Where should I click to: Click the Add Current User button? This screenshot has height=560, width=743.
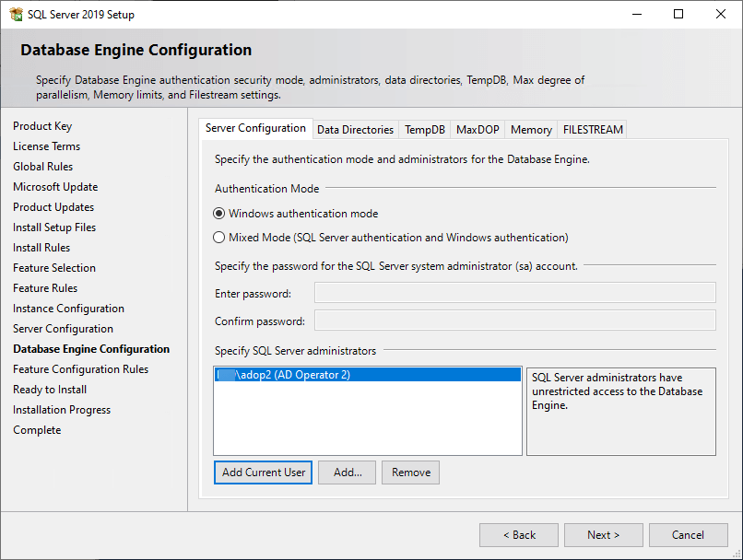pos(263,472)
